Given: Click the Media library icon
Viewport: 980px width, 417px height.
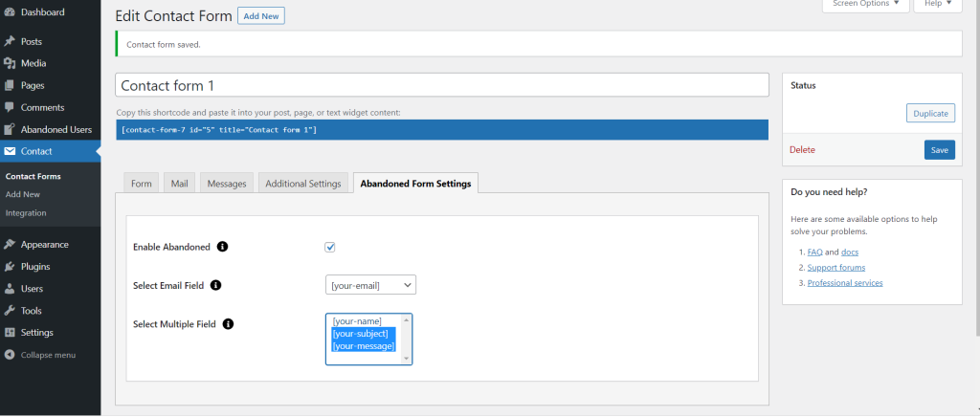Looking at the screenshot, I should tap(10, 63).
